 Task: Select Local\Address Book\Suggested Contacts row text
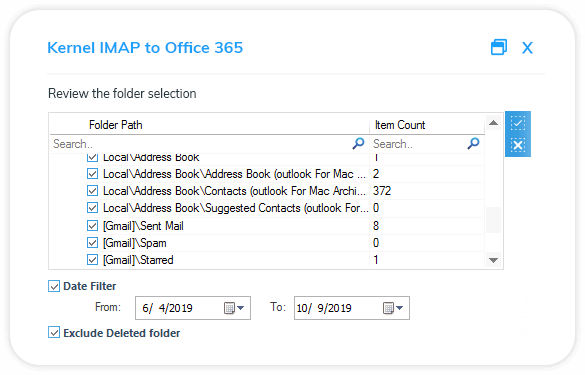(x=236, y=208)
